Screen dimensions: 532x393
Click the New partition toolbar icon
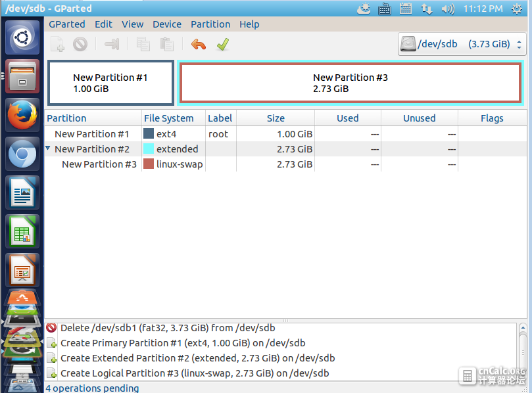coord(57,45)
